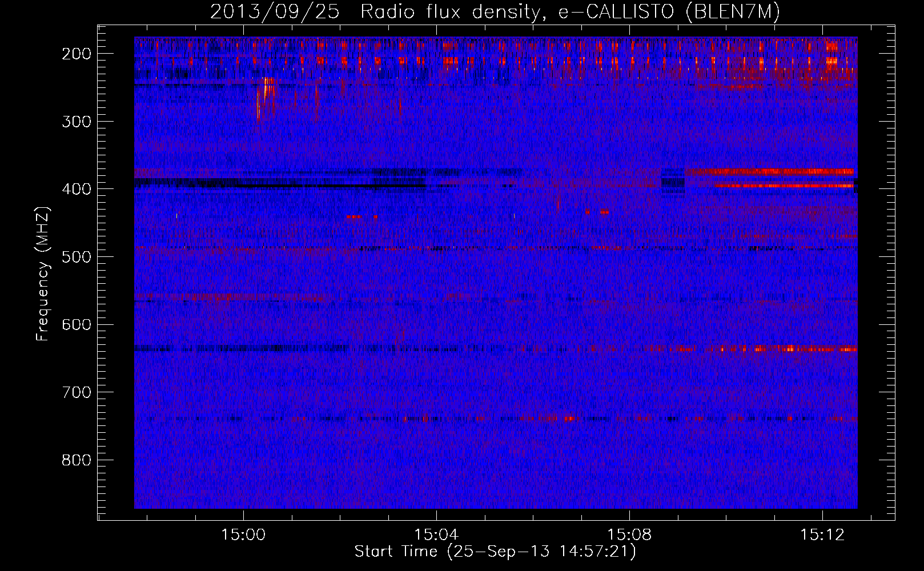This screenshot has height=571, width=924.
Task: Click the plot title '2013/09/25 Radio flux density, e-CALLISTO (BLEN7M)'
Action: pos(495,11)
